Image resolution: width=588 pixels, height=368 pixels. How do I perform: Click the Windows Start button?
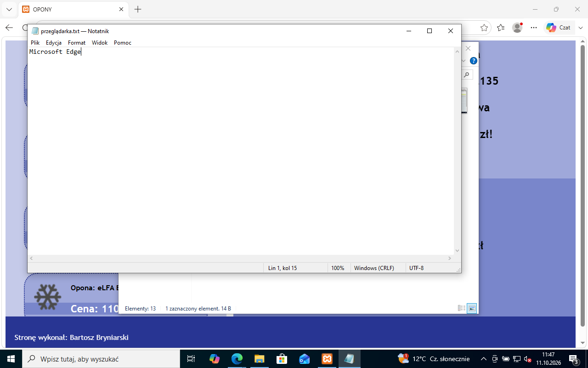pos(11,359)
